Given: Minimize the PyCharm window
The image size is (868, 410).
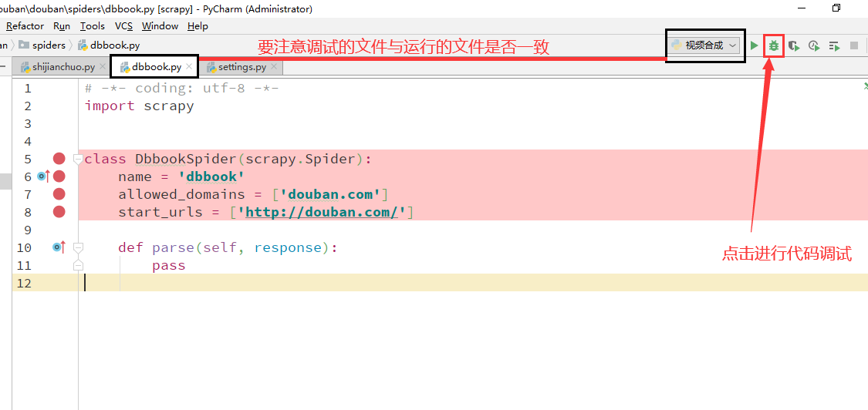Looking at the screenshot, I should point(802,8).
